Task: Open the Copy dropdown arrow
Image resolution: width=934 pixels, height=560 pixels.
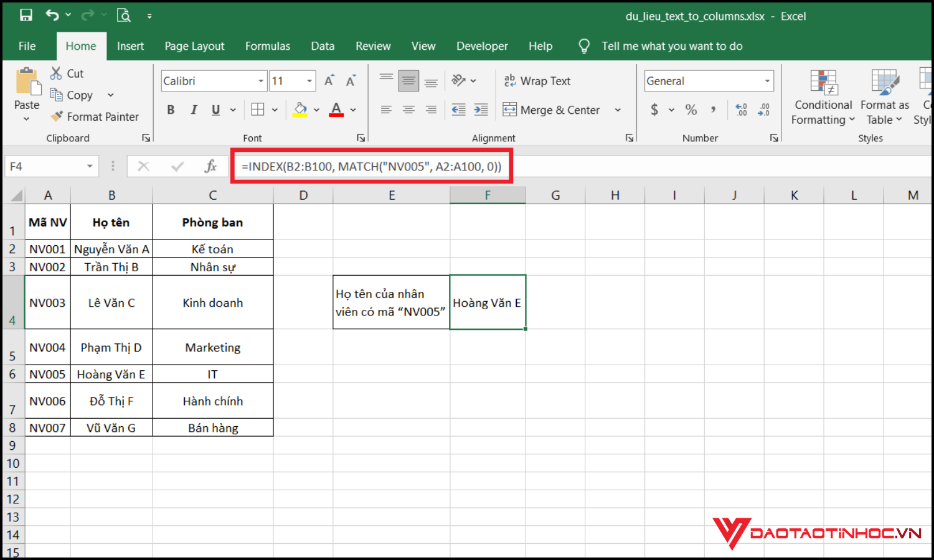Action: [111, 95]
